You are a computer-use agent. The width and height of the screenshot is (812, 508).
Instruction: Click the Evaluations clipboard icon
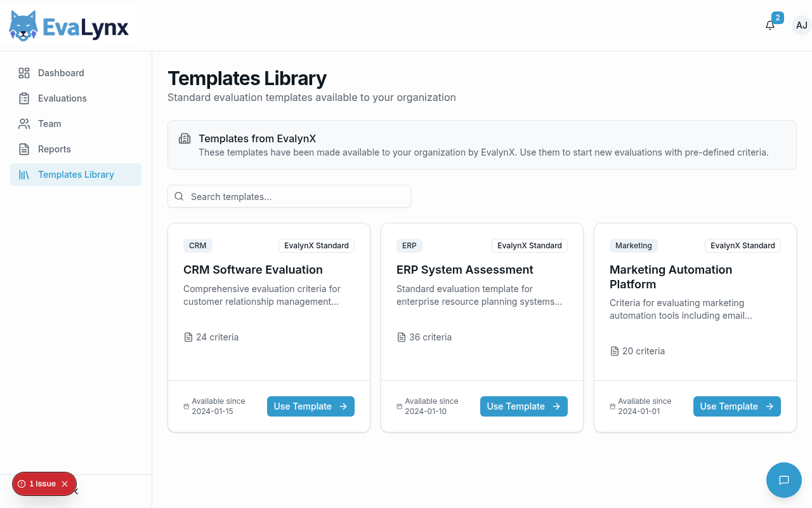pyautogui.click(x=24, y=98)
